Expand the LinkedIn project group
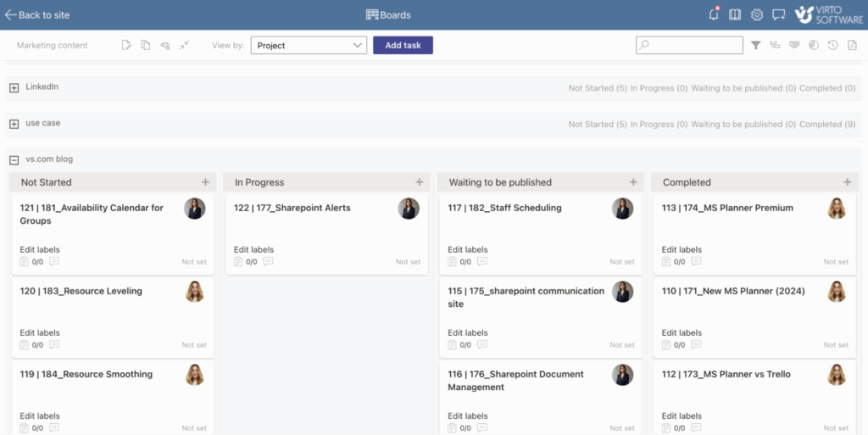The height and width of the screenshot is (435, 868). coord(14,88)
